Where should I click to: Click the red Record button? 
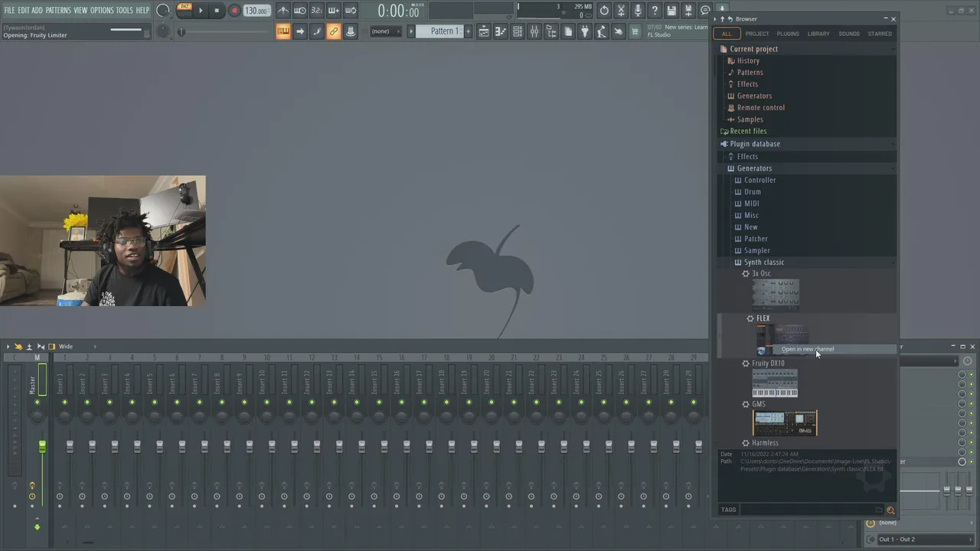[x=234, y=11]
